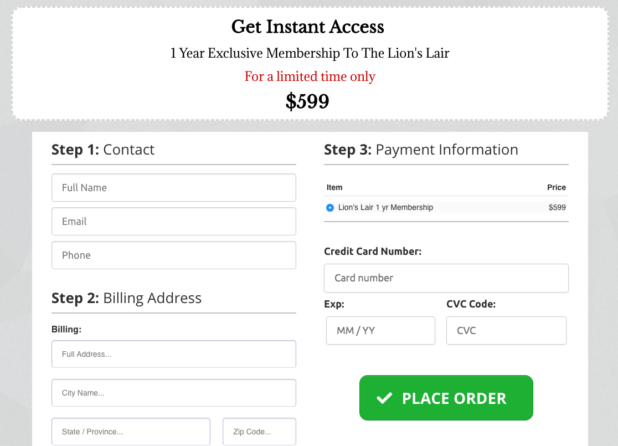The image size is (618, 446).
Task: Select the Zip Code input
Action: [259, 431]
